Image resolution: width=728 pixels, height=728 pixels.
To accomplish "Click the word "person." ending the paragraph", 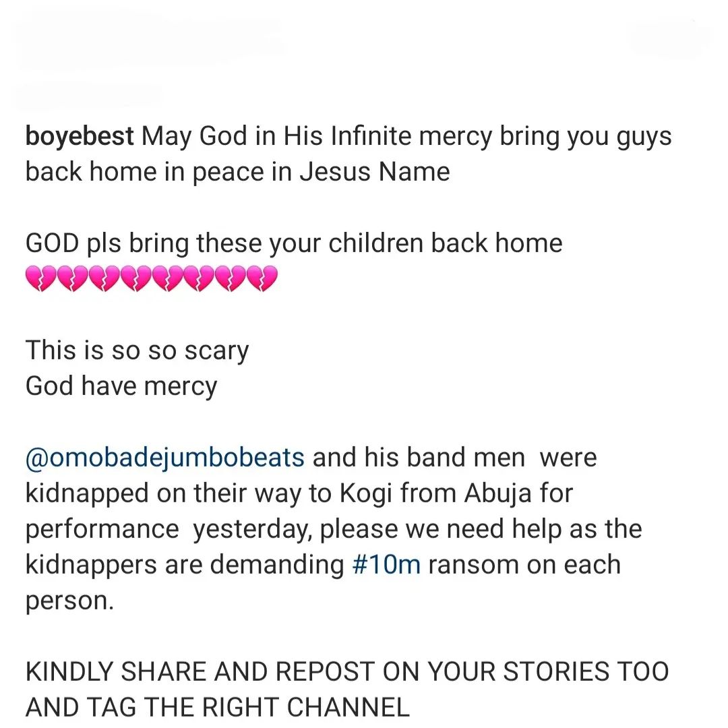I will [x=69, y=600].
